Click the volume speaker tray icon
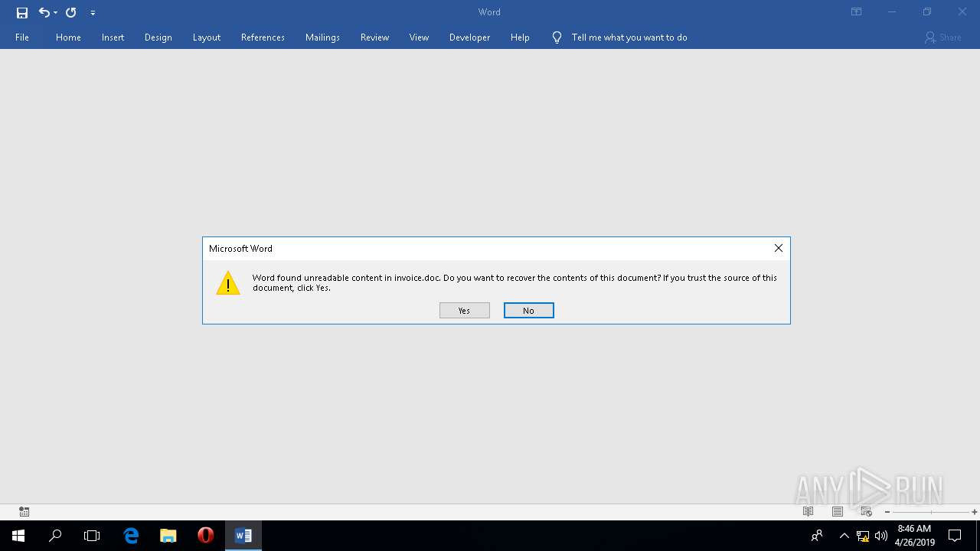Screen dimensions: 980x551 pyautogui.click(x=881, y=536)
